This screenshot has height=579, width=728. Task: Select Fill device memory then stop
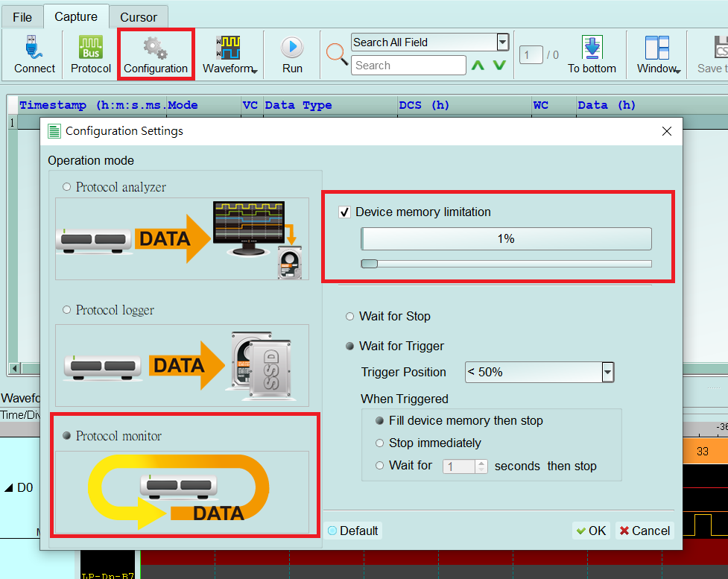coord(380,421)
